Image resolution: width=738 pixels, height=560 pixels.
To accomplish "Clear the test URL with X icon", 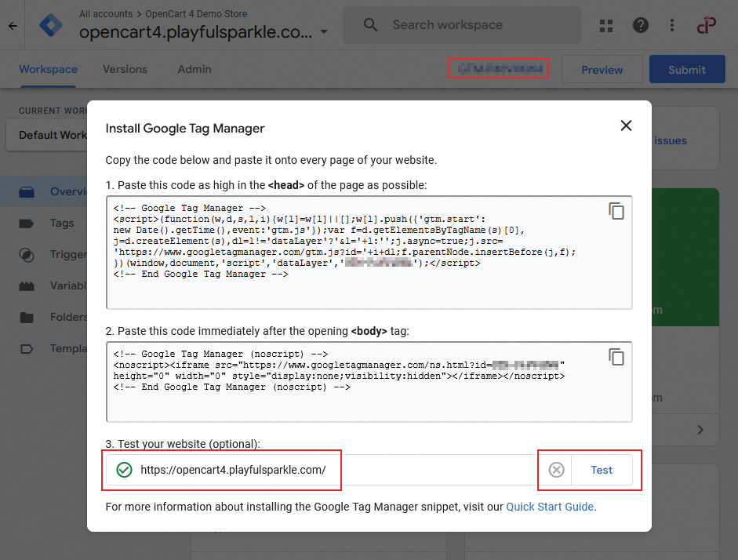I will point(556,470).
